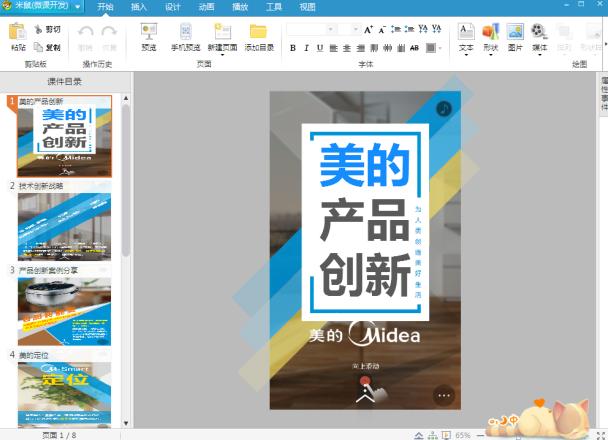The width and height of the screenshot is (608, 440).
Task: Increase font size with A+ icon
Action: (x=368, y=29)
